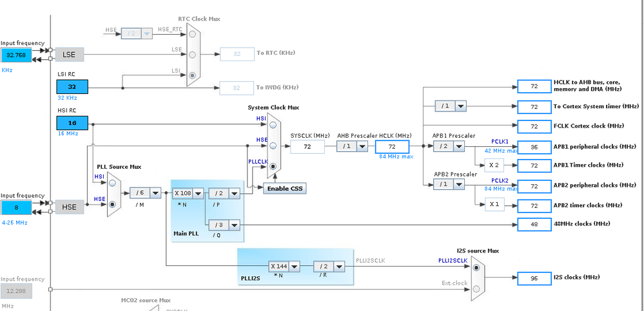Click the 'RTC Clock Mux' title
This screenshot has height=311, width=644.
pos(199,19)
